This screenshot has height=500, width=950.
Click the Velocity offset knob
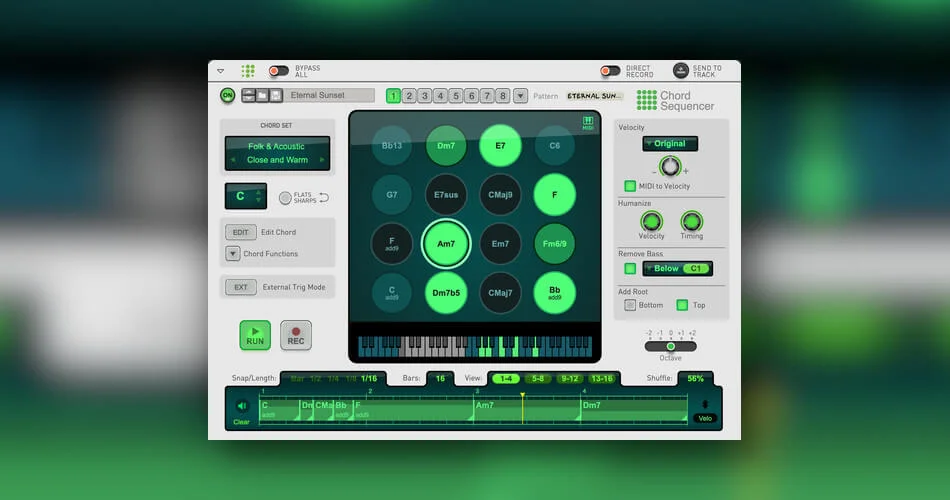pyautogui.click(x=669, y=166)
